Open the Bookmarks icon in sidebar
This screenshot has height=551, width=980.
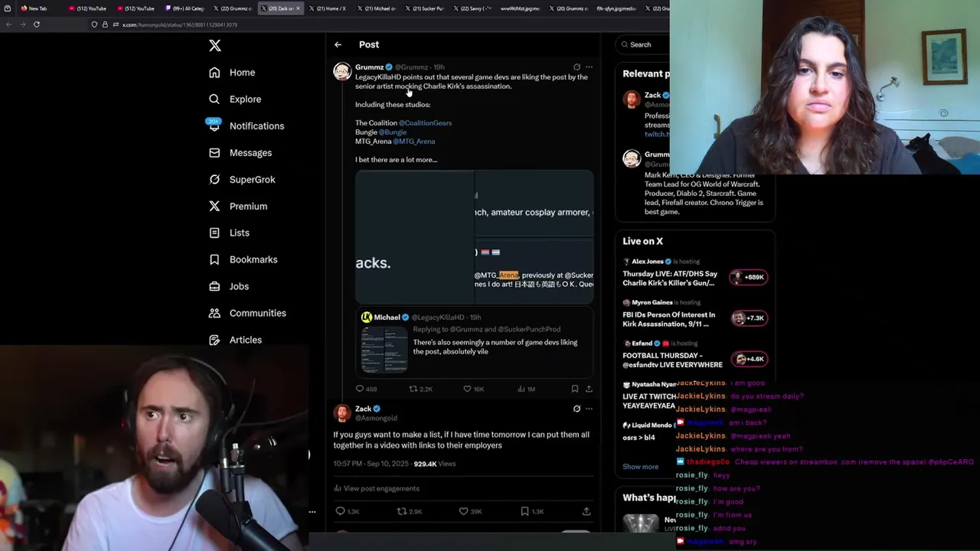214,259
